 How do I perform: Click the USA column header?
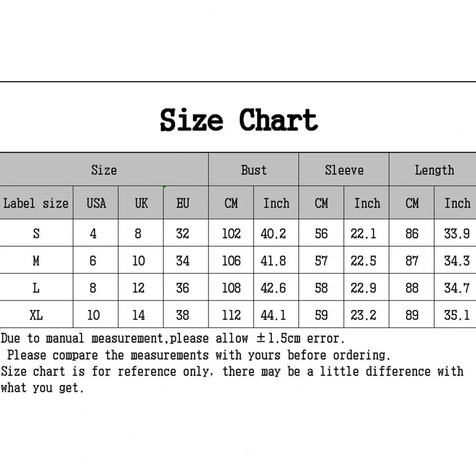point(96,203)
